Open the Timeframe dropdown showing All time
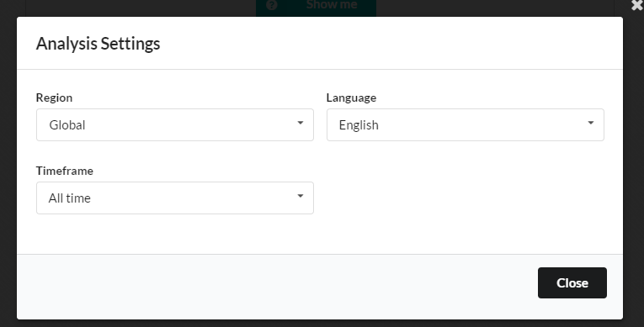 pyautogui.click(x=175, y=198)
